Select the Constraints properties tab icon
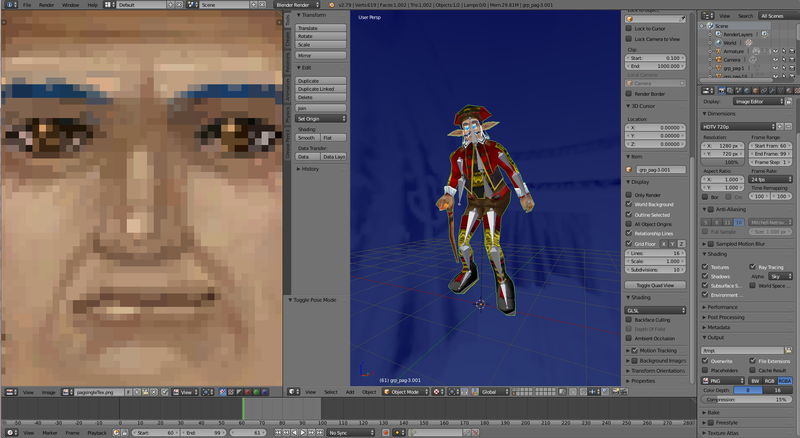 [x=764, y=90]
